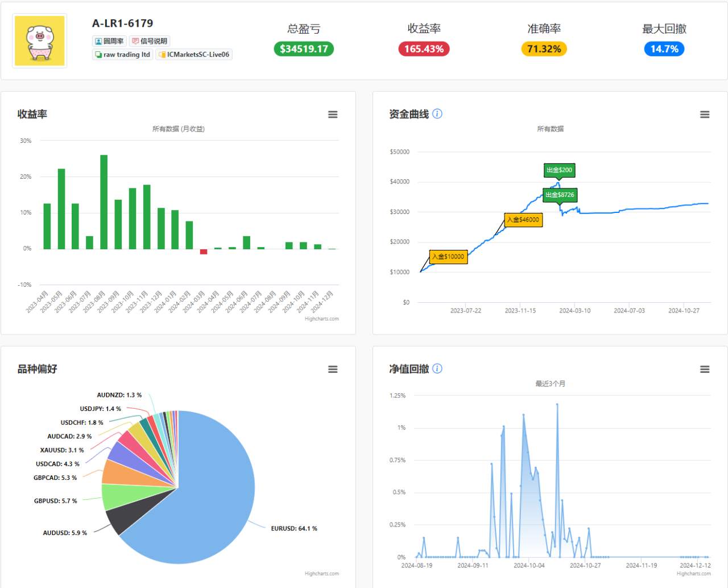Click the 最大回撤 label
The image size is (728, 588).
[664, 29]
